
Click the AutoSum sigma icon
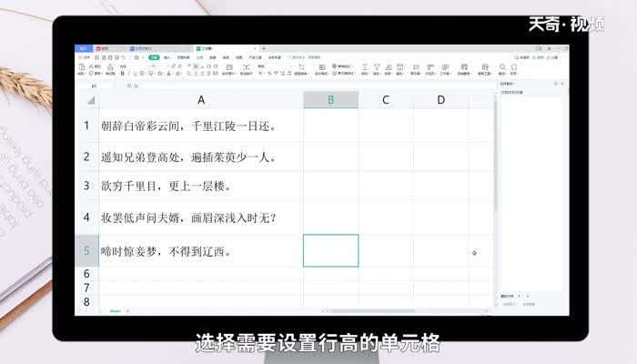tap(365, 67)
